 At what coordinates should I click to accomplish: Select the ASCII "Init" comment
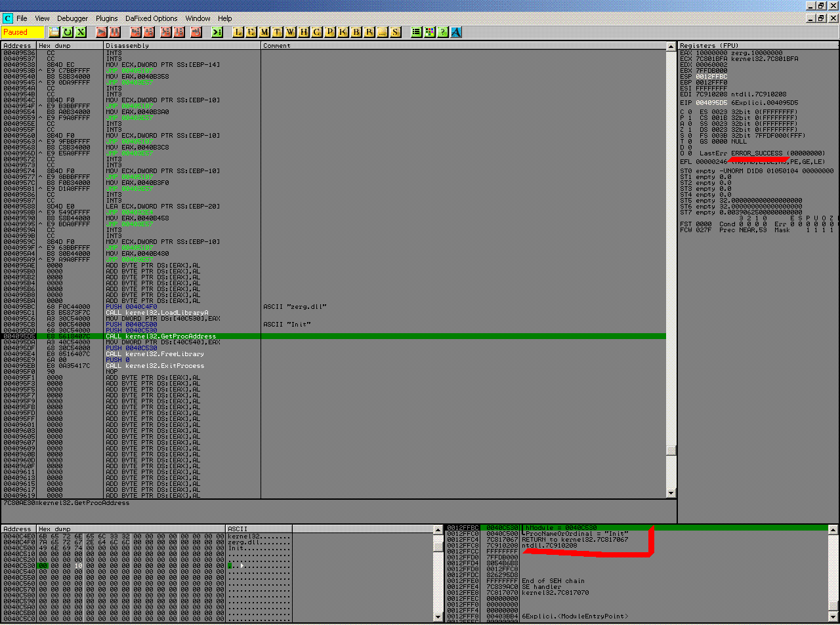tap(287, 325)
